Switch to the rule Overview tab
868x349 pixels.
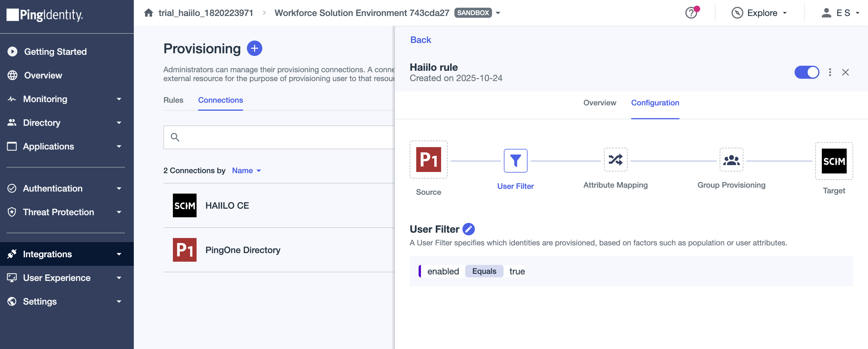(x=599, y=103)
